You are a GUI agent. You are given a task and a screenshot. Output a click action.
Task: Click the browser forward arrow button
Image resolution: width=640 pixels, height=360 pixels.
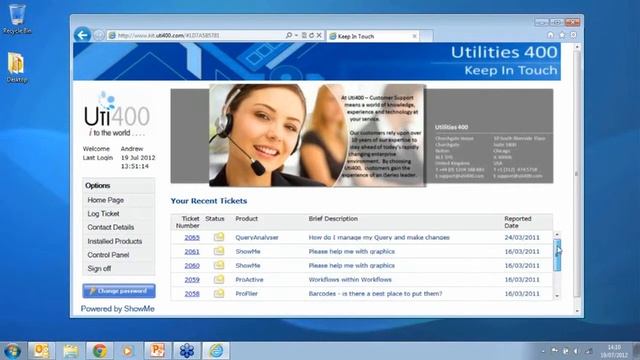coord(99,35)
